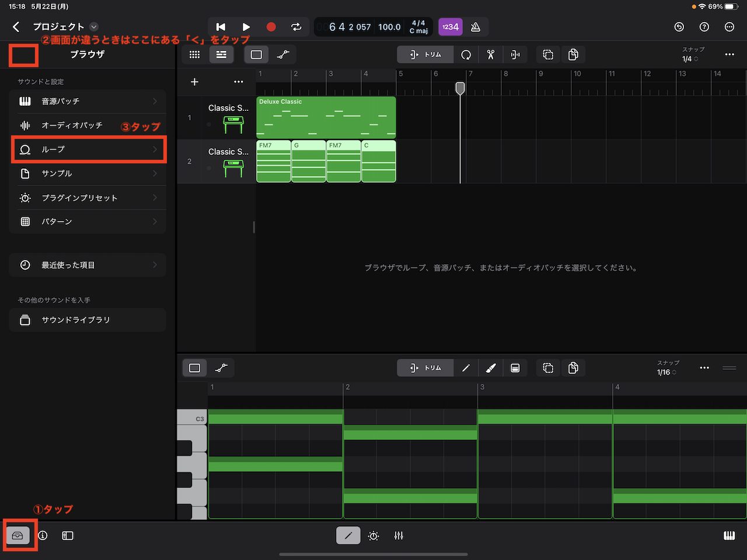Open the 4/4 C maj signature display
Screen dimensions: 747x560
[418, 27]
